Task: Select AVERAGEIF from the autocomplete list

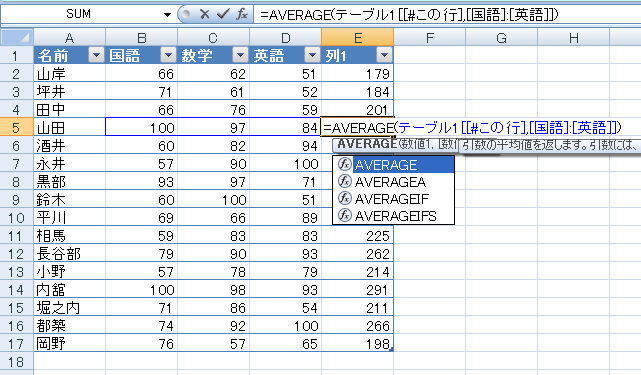Action: pos(394,199)
